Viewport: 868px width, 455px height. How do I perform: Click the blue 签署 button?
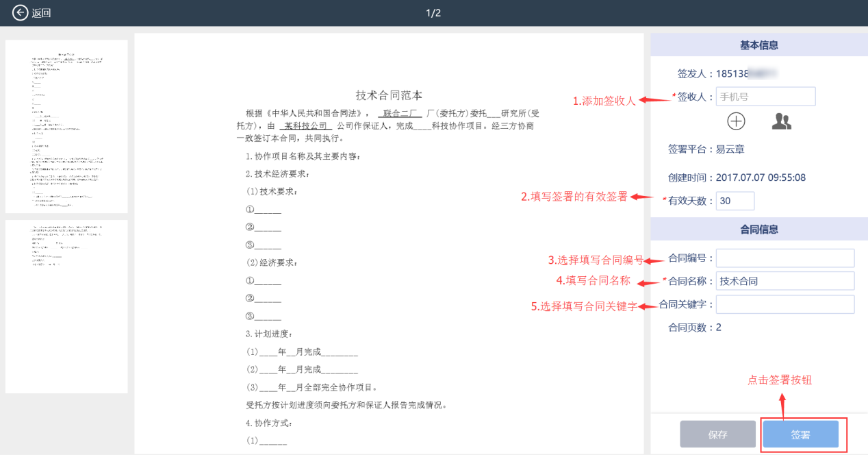point(800,434)
